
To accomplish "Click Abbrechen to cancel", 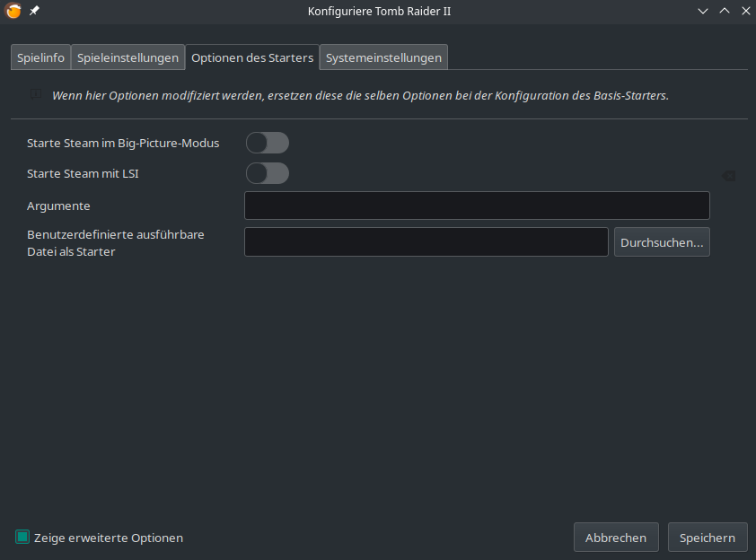I will (616, 538).
